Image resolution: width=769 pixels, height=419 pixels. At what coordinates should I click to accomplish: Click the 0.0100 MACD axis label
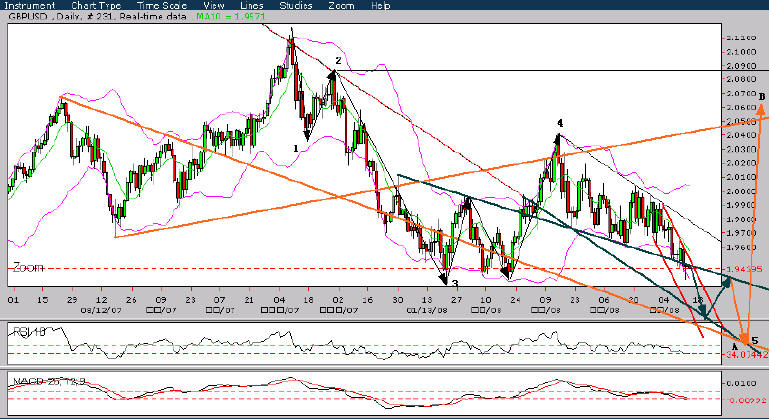(x=741, y=383)
